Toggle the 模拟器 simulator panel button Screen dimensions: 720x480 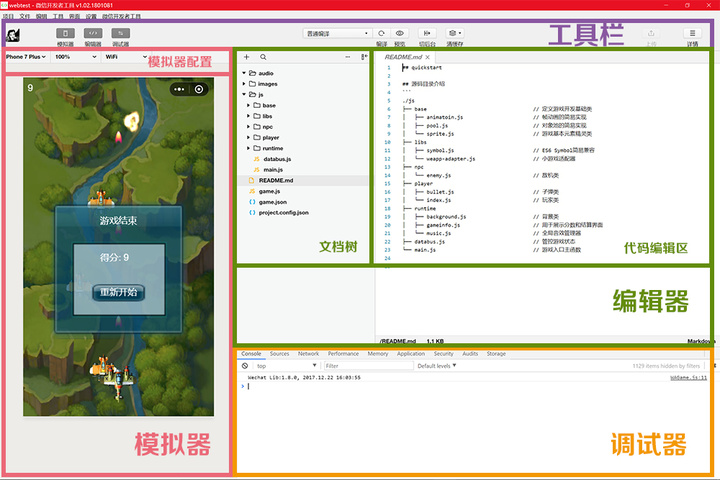coord(65,33)
